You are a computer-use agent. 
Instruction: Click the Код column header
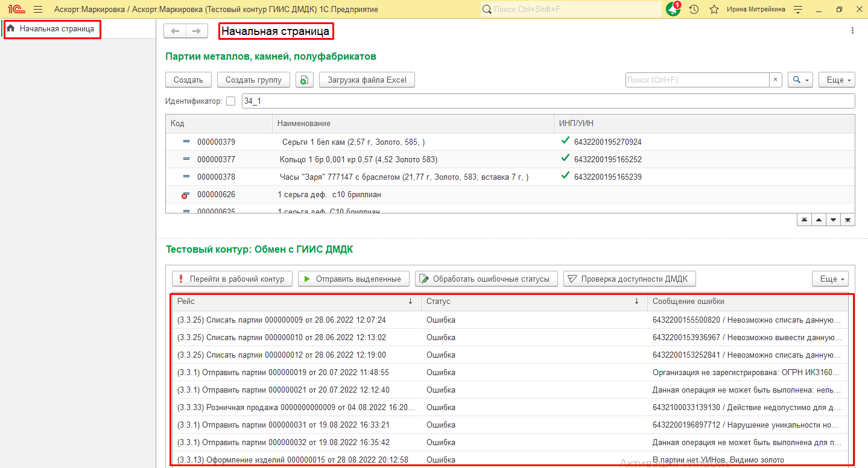coord(219,123)
